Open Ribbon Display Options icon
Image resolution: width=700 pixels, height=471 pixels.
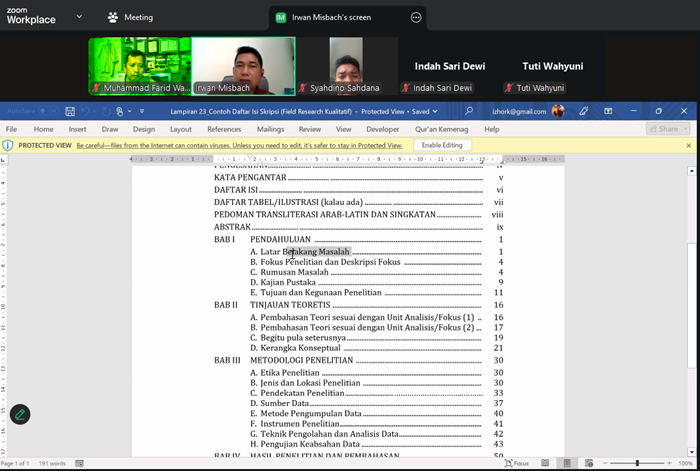coord(608,111)
